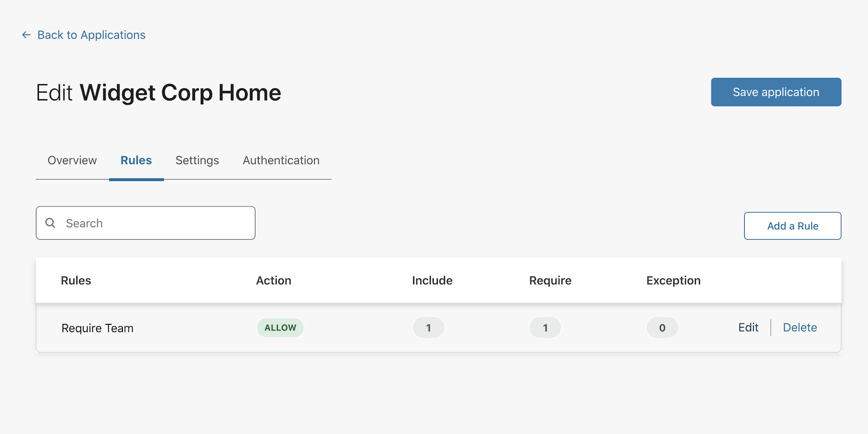Click the Exception column header
868x434 pixels.
(673, 281)
